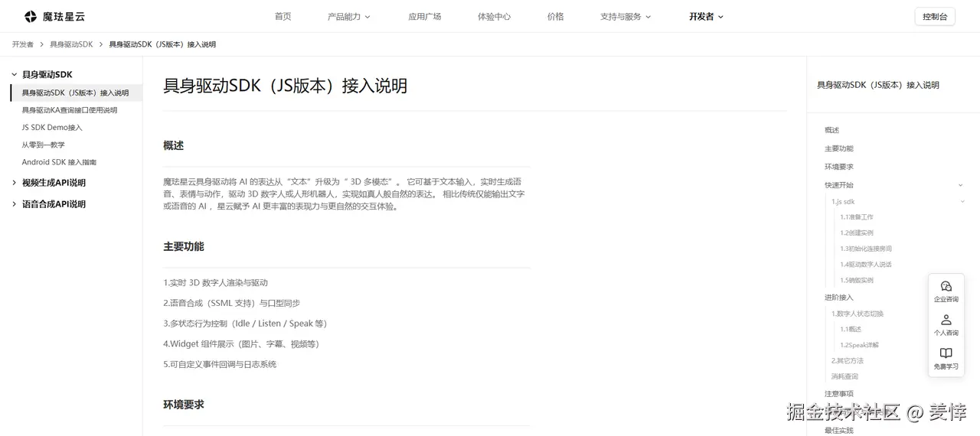Click the 控制台 button
The height and width of the screenshot is (436, 980).
coord(935,16)
